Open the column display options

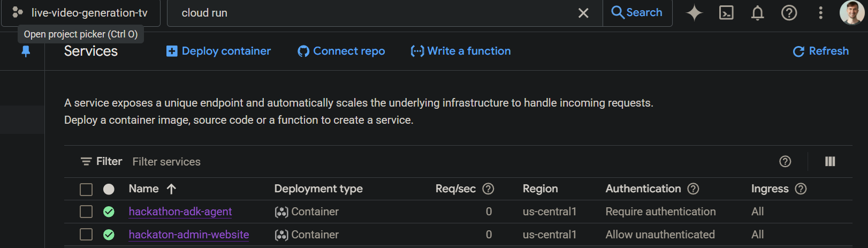click(x=830, y=161)
